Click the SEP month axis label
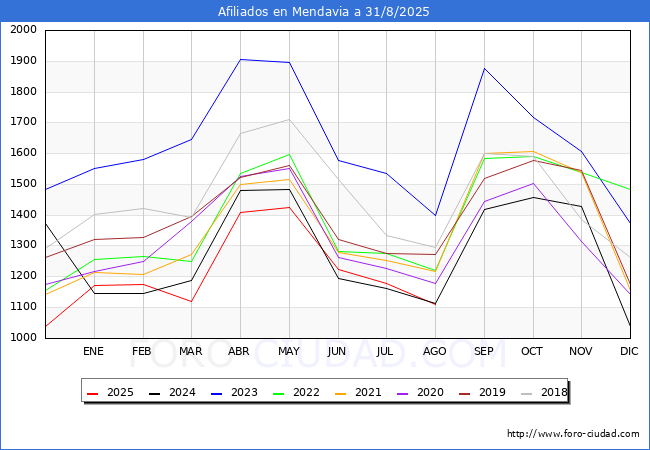The width and height of the screenshot is (650, 450). (483, 351)
